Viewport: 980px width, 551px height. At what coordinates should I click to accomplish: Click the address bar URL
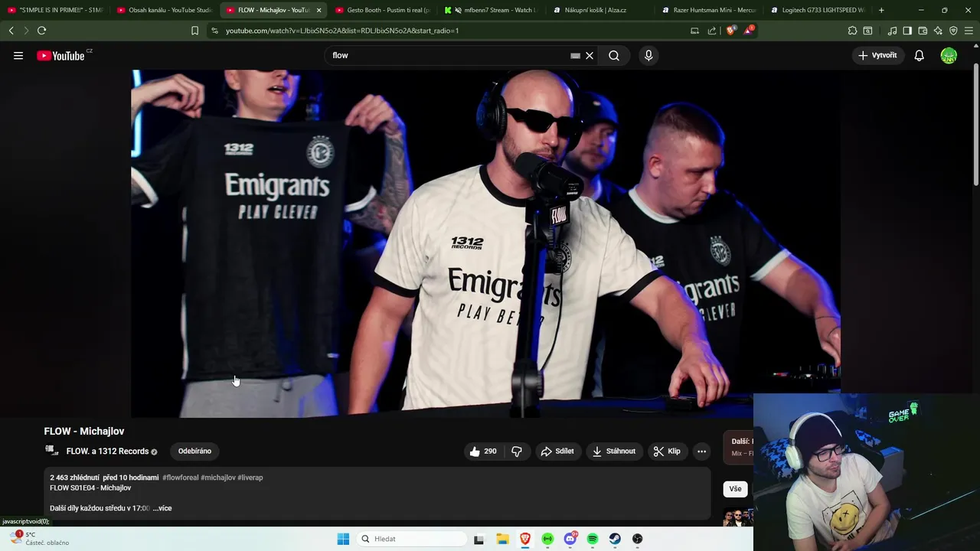point(342,31)
